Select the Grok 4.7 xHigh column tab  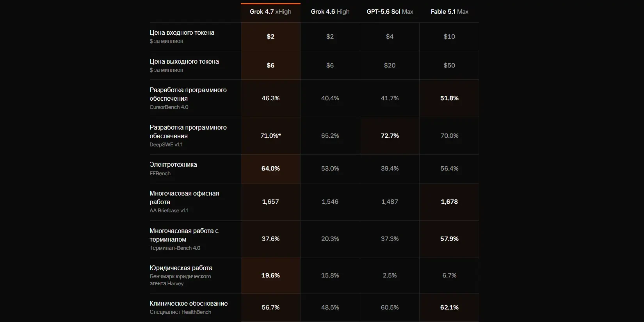point(270,12)
